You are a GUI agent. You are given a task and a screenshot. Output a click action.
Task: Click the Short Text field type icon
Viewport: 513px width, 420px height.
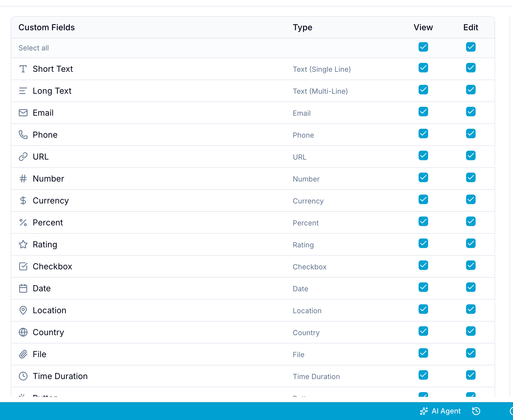tap(23, 69)
